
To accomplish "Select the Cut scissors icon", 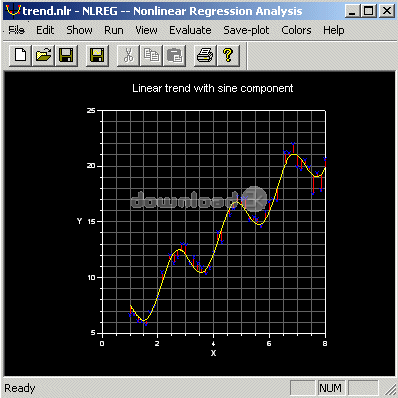I will pos(128,55).
